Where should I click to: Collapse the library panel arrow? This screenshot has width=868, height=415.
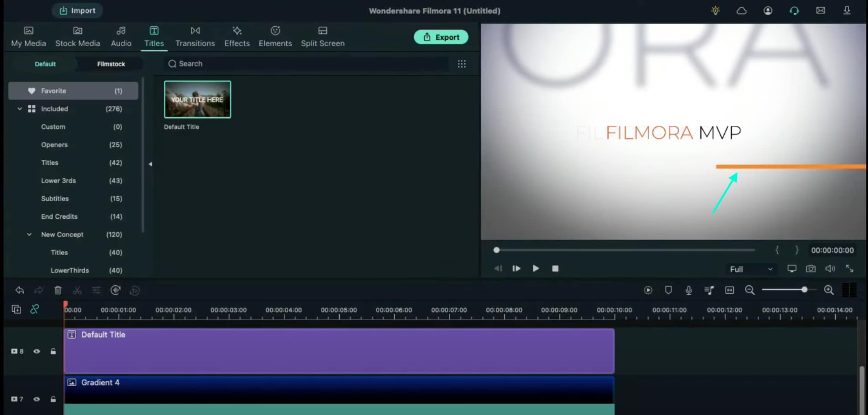150,164
